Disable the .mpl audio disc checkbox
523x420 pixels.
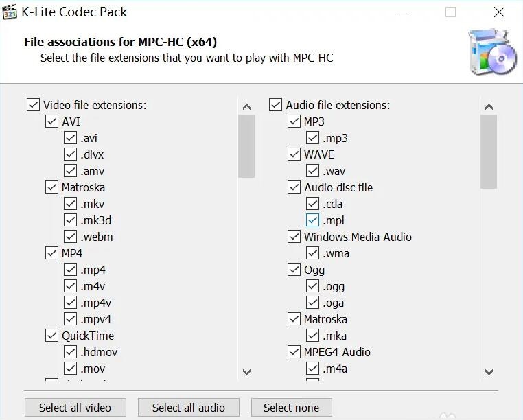(312, 220)
